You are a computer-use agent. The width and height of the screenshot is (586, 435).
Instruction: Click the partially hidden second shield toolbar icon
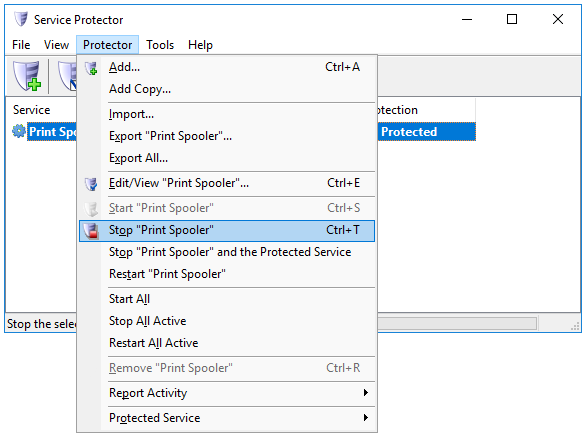point(67,76)
